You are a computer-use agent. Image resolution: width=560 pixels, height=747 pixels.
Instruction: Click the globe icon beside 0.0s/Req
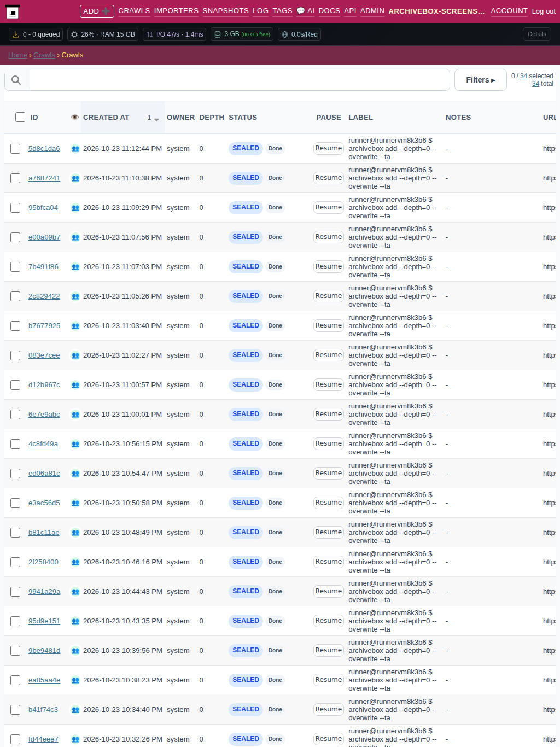(x=285, y=34)
